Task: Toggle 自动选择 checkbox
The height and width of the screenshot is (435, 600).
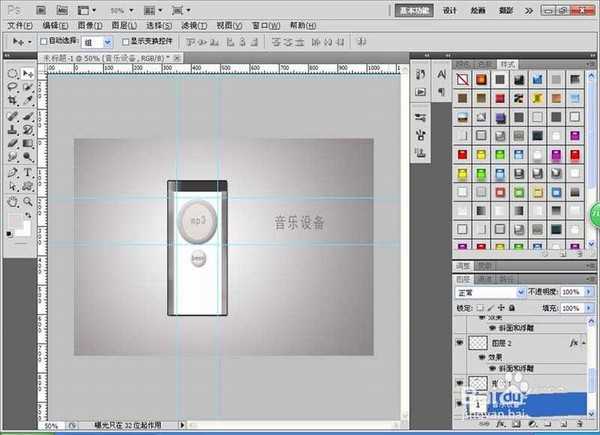Action: [44, 41]
